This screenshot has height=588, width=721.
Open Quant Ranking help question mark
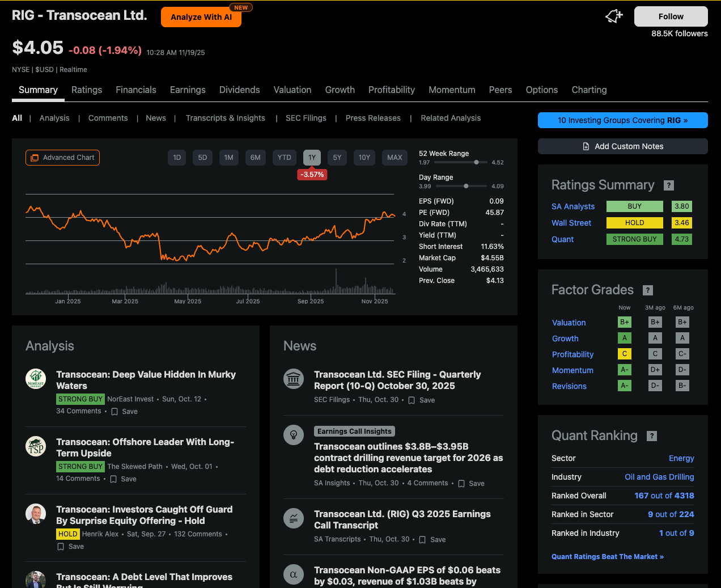click(x=652, y=436)
